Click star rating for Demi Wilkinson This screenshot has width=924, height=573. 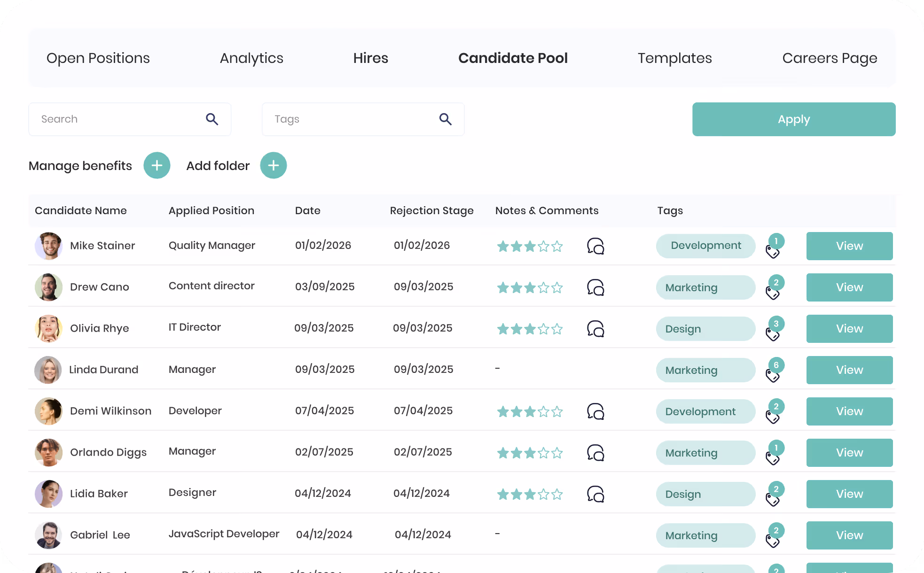[x=530, y=412]
